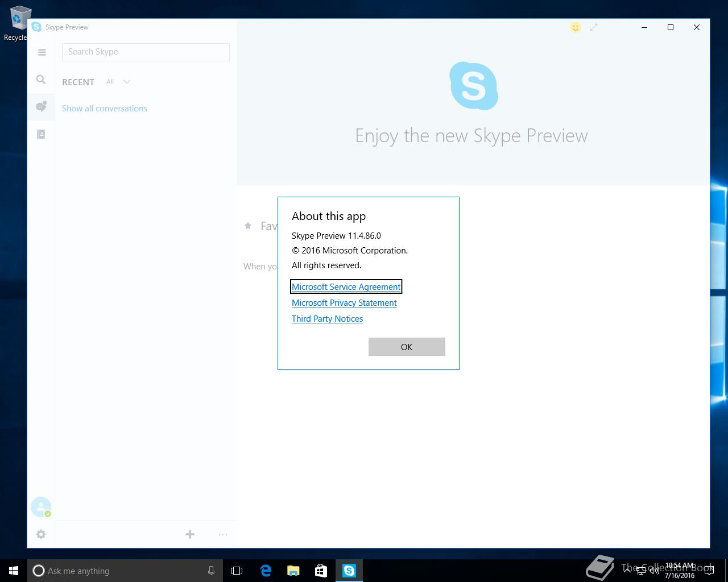Click the Cortana microphone icon
Viewport: 728px width, 582px height.
click(211, 571)
